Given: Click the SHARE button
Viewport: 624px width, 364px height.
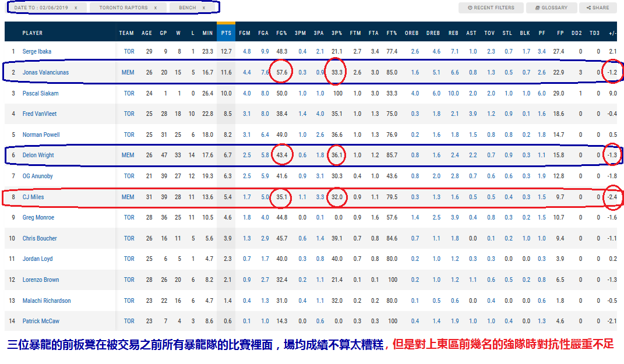Looking at the screenshot, I should 598,8.
